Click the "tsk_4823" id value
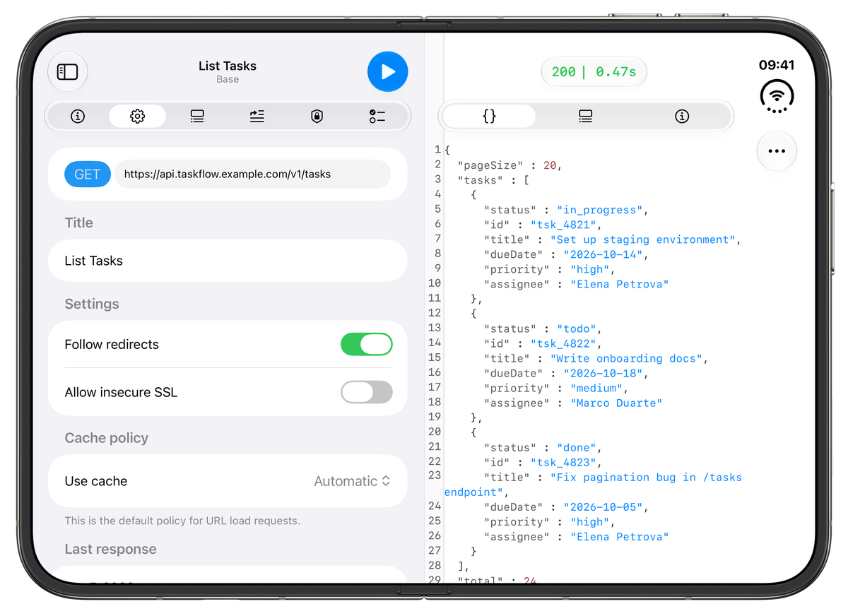Image resolution: width=848 pixels, height=616 pixels. point(565,462)
